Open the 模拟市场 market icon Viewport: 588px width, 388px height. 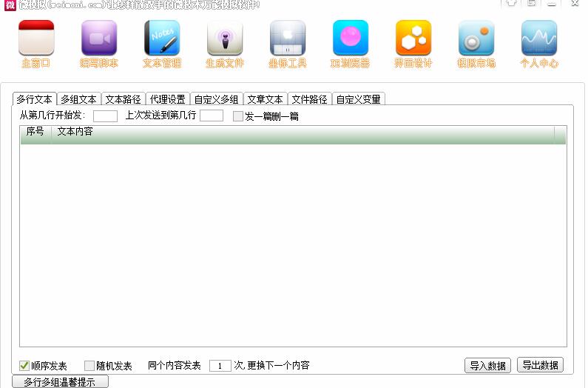click(476, 38)
